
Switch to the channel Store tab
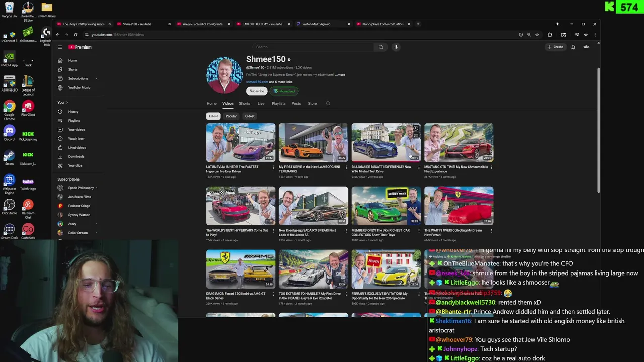312,103
